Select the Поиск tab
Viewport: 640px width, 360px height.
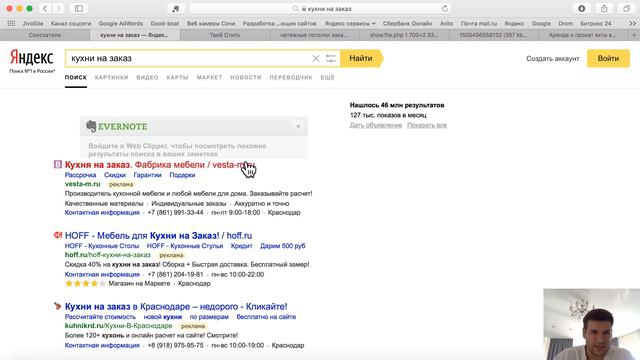[x=76, y=77]
